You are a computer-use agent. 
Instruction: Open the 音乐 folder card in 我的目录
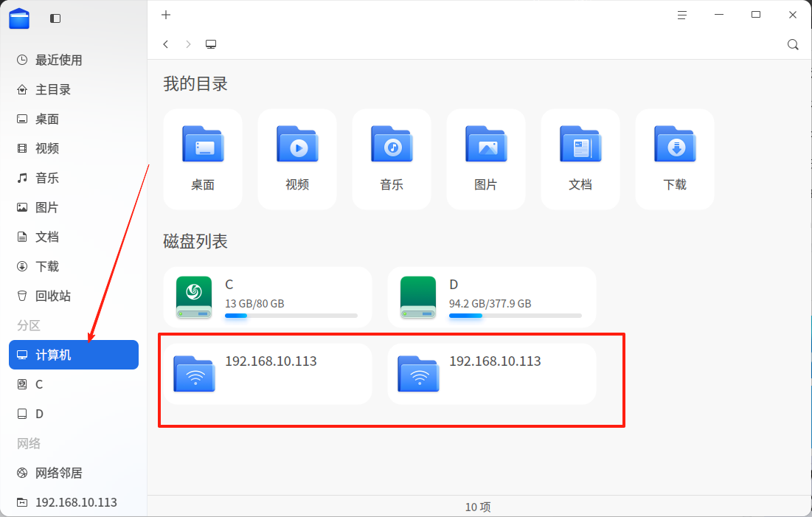click(392, 159)
